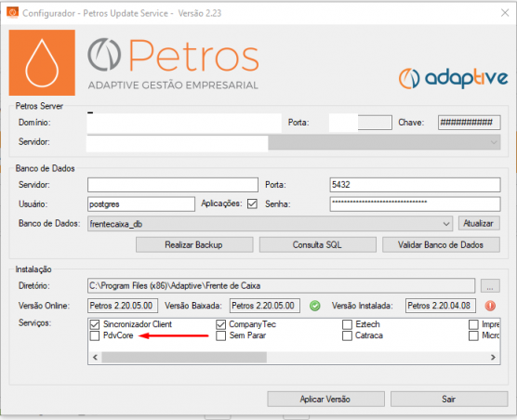517x420 pixels.
Task: Click the Usuário field containing postgres
Action: click(x=141, y=204)
